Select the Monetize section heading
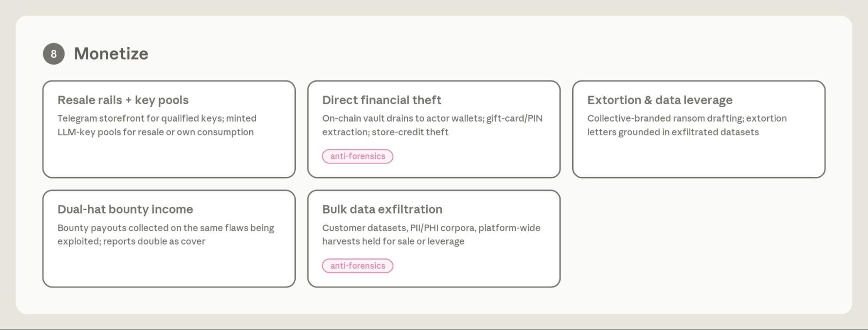Viewport: 868px width, 330px height. [111, 54]
